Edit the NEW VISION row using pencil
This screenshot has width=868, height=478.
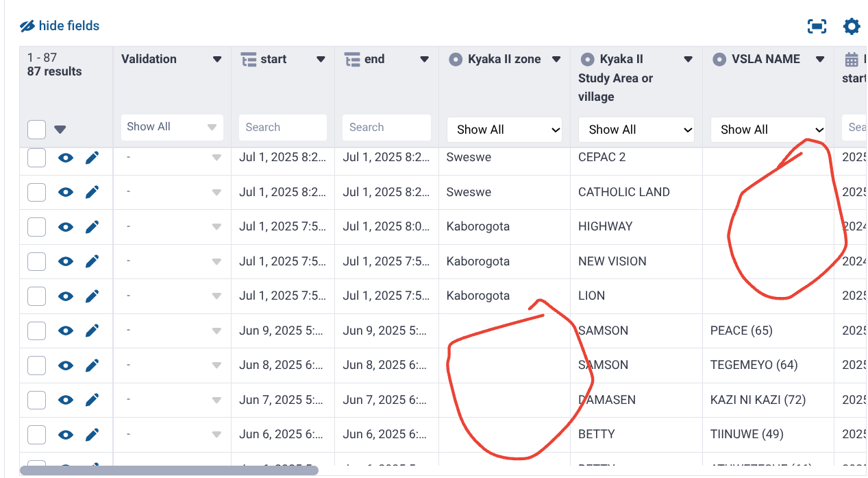coord(92,261)
